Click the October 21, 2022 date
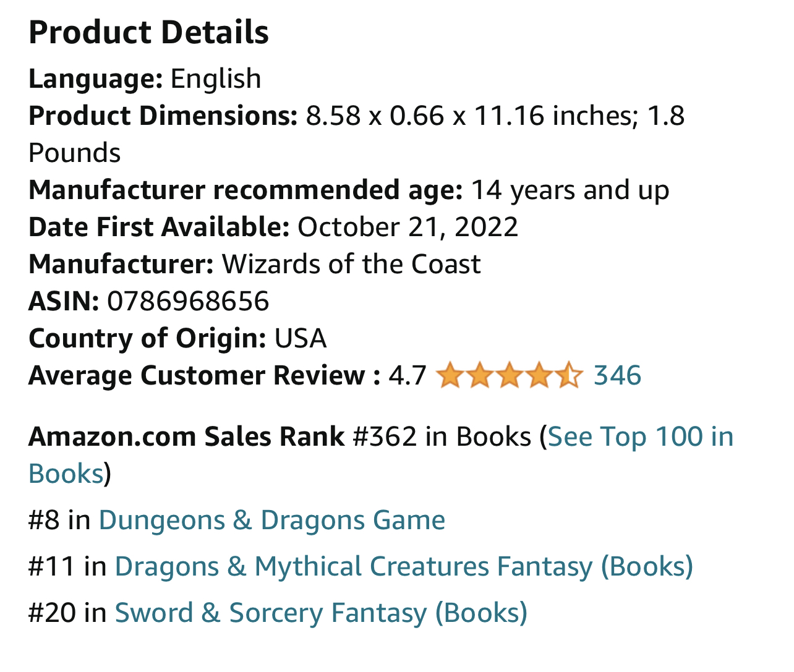 (408, 228)
